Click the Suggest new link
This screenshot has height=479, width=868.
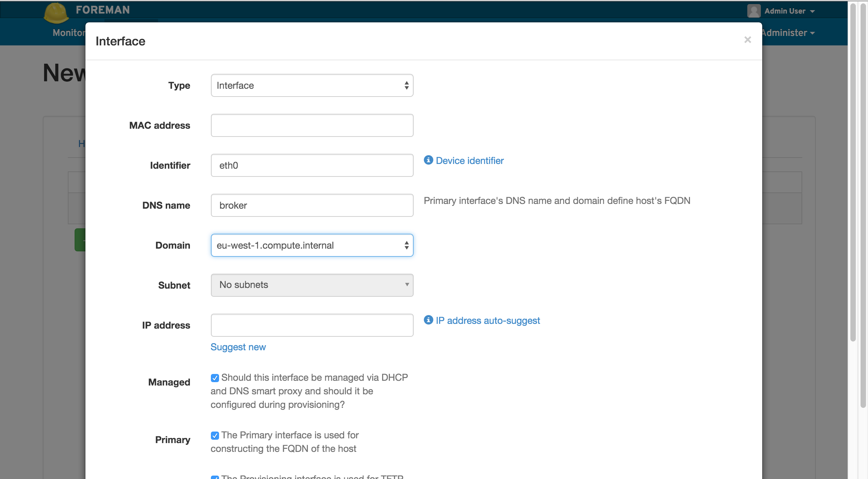tap(238, 347)
